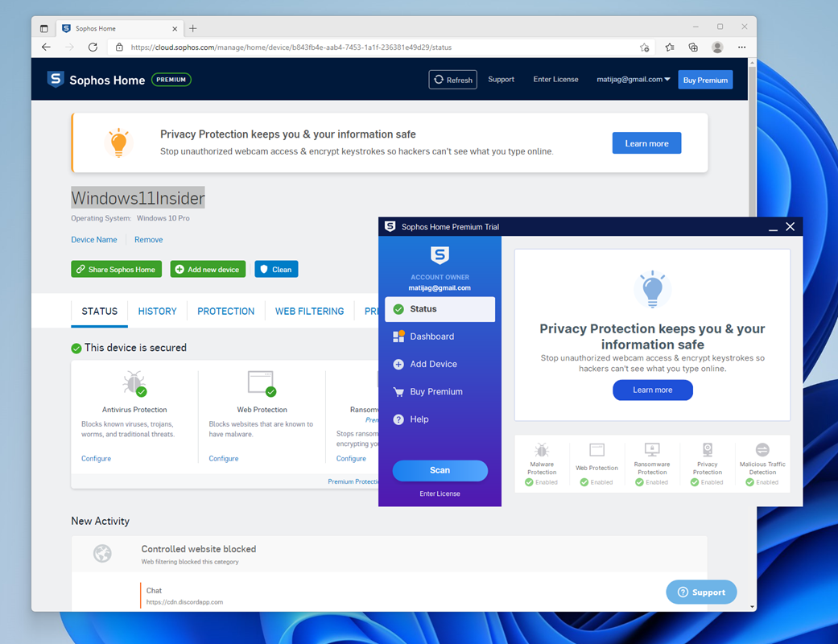Viewport: 838px width, 644px height.
Task: Click Buy Premium button in web header
Action: pyautogui.click(x=705, y=80)
